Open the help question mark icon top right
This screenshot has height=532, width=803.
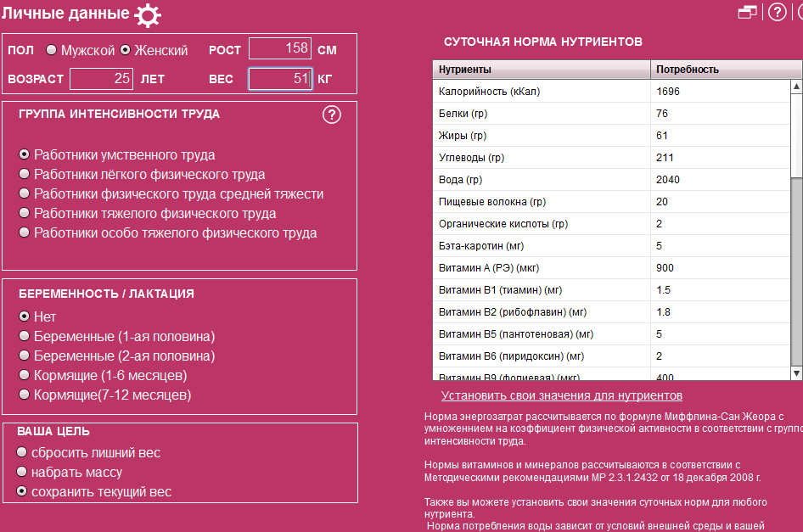pos(777,12)
